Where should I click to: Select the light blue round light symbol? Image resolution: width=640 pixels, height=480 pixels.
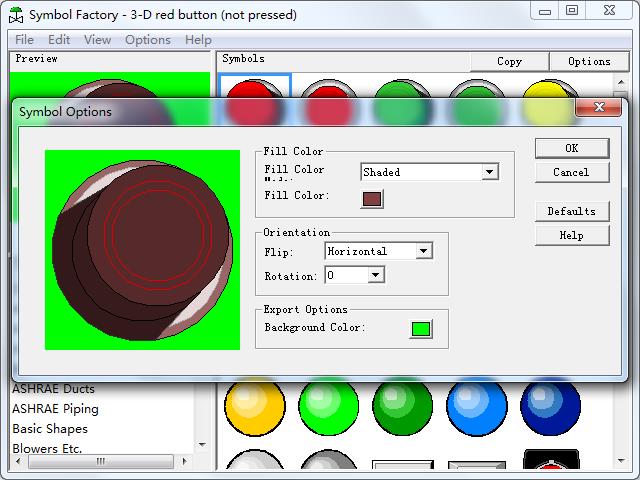(477, 407)
